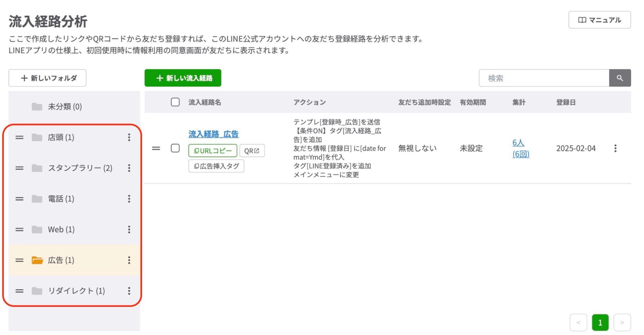Click the drag handle of スタンプラリー folder
Image resolution: width=644 pixels, height=335 pixels.
tap(20, 168)
